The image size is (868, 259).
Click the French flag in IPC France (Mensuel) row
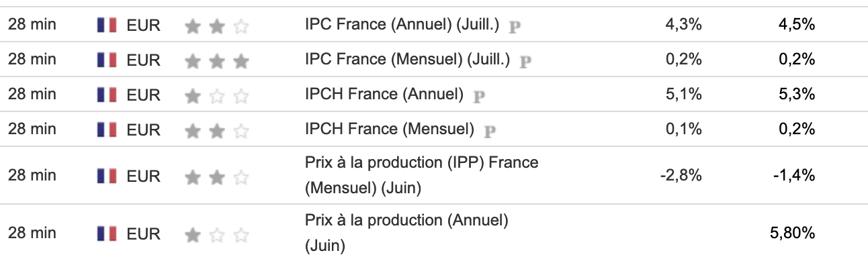point(107,60)
